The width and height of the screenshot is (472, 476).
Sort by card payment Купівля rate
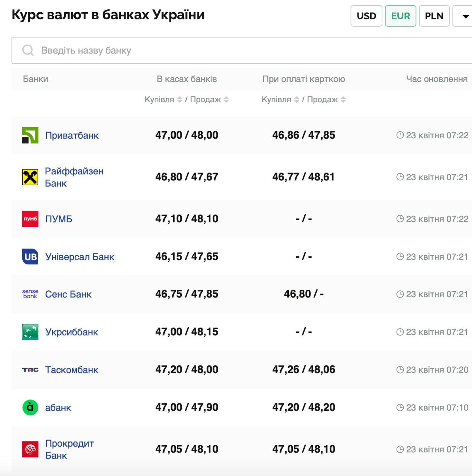pos(297,100)
